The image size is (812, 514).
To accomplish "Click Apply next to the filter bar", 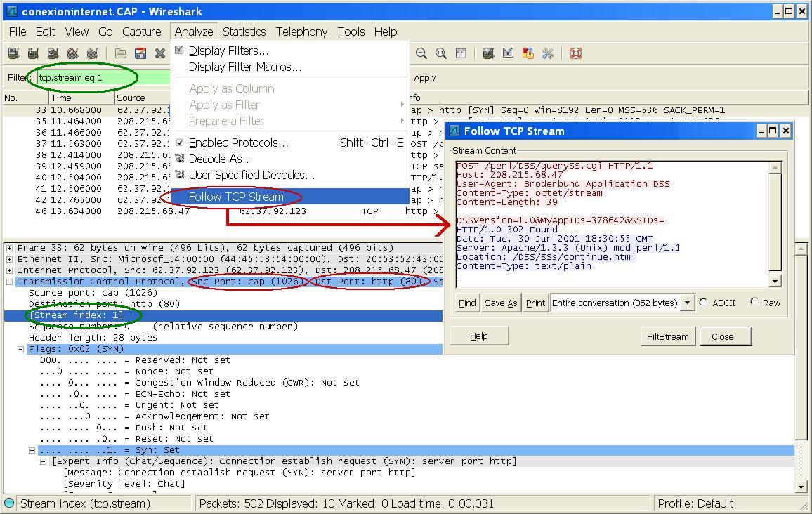I will [425, 78].
